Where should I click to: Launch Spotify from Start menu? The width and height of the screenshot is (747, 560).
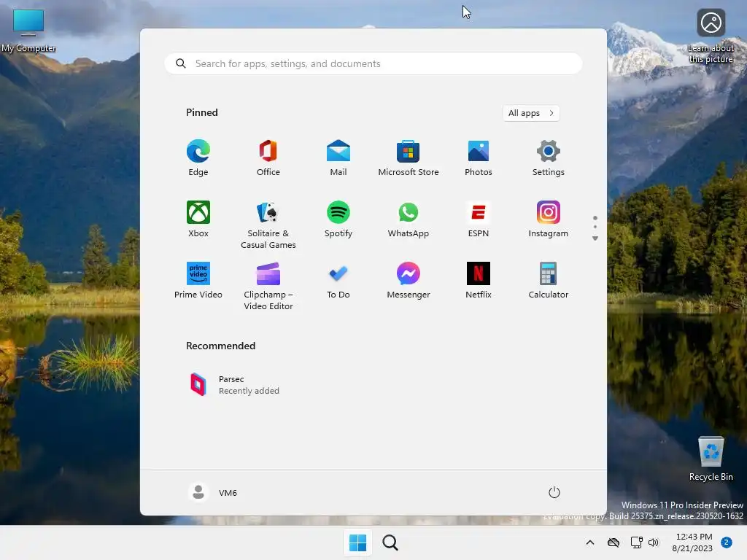[338, 219]
